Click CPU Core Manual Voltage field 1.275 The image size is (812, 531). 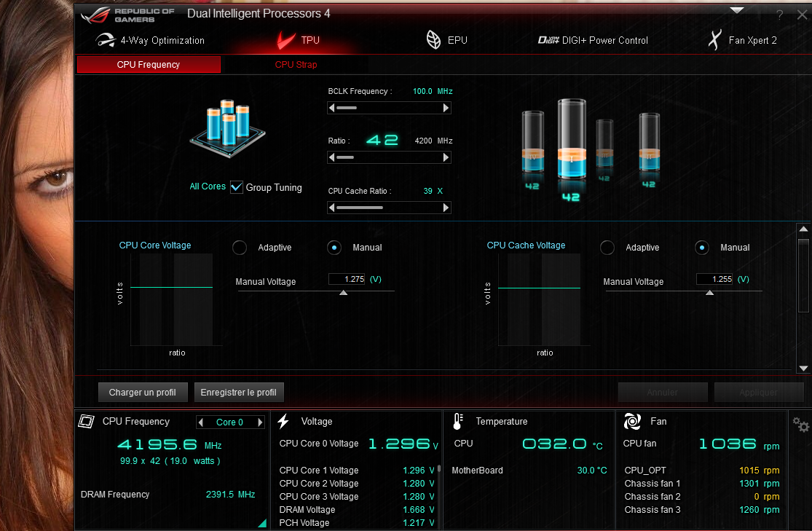click(x=347, y=279)
